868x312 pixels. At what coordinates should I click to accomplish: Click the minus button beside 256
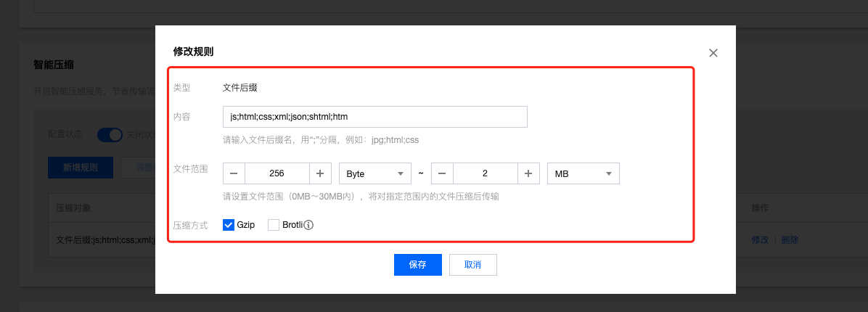click(234, 174)
